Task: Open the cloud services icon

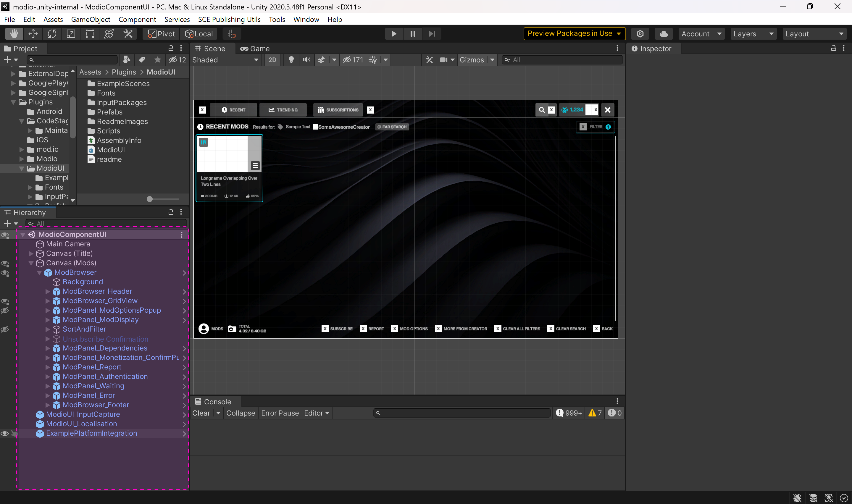Action: (x=664, y=34)
